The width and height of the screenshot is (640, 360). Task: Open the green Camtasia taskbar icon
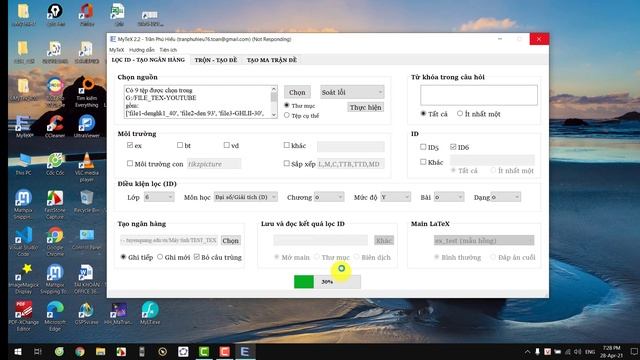click(204, 351)
